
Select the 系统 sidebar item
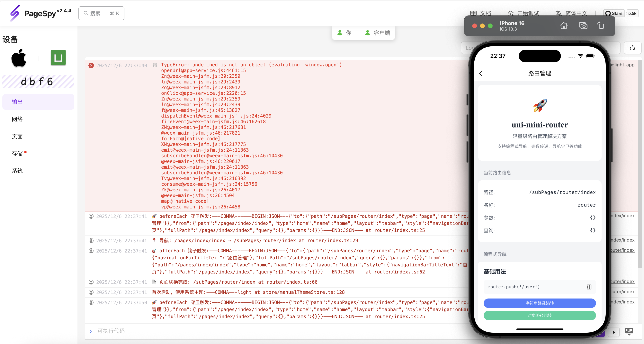click(x=17, y=171)
